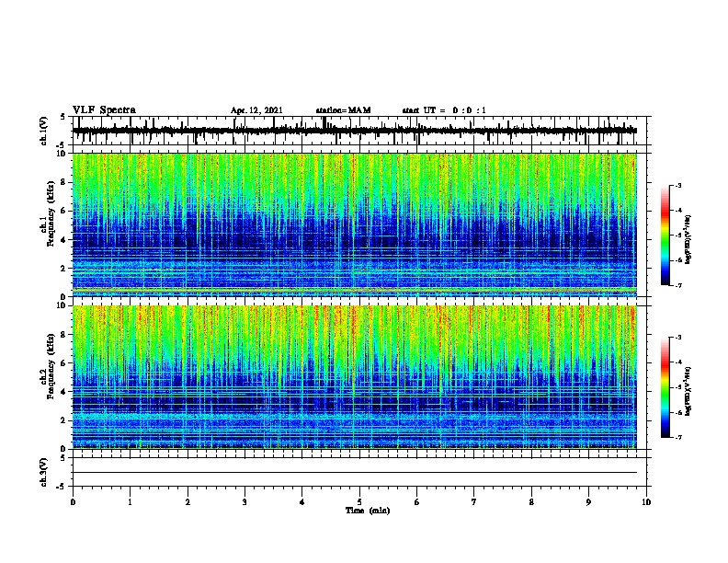Click the time axis tick label '9'
Viewport: 728px width, 563px height.
588,502
